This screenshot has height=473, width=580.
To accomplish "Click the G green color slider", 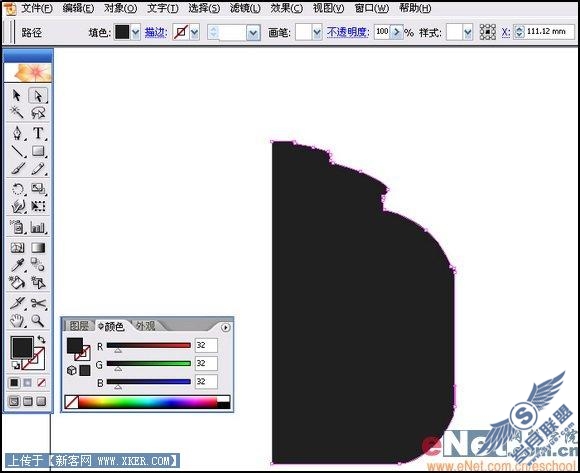I will (149, 364).
